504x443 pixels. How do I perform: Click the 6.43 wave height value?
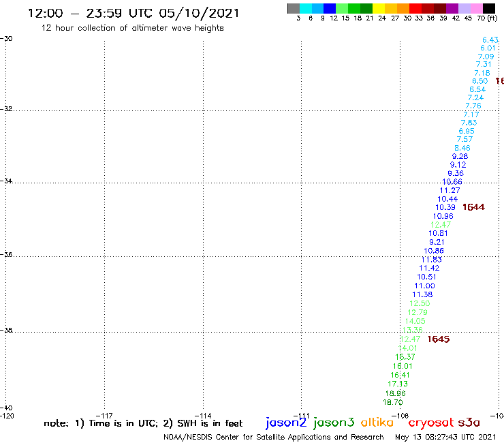click(x=490, y=40)
